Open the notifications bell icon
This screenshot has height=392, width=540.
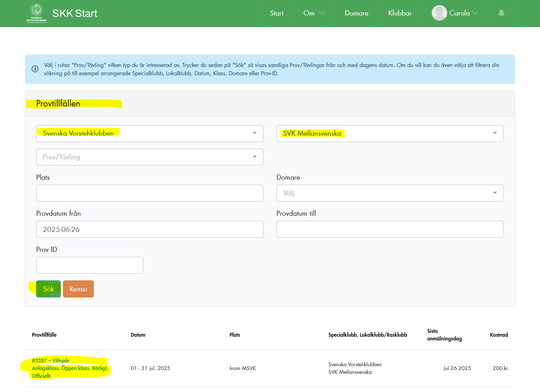[x=501, y=13]
